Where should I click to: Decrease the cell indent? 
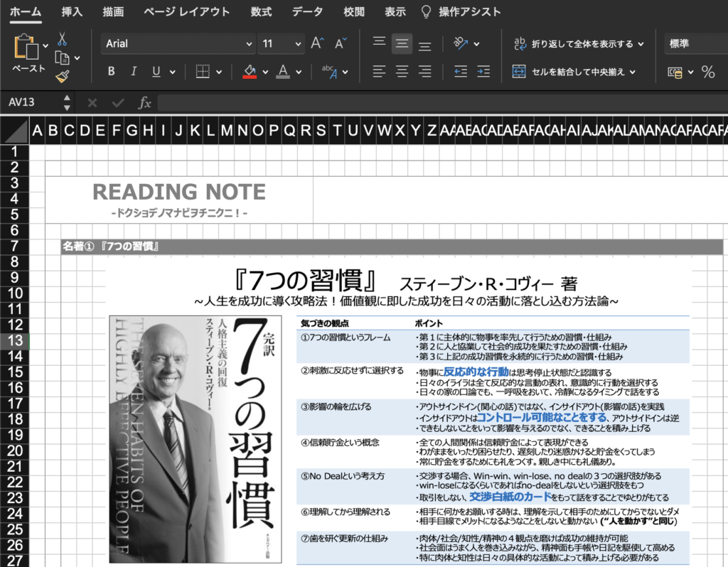[461, 72]
